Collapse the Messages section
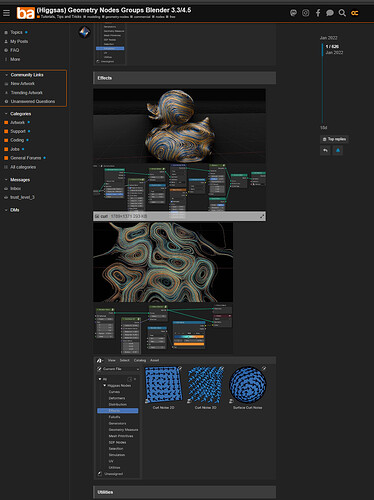This screenshot has height=500, width=374. pos(20,180)
